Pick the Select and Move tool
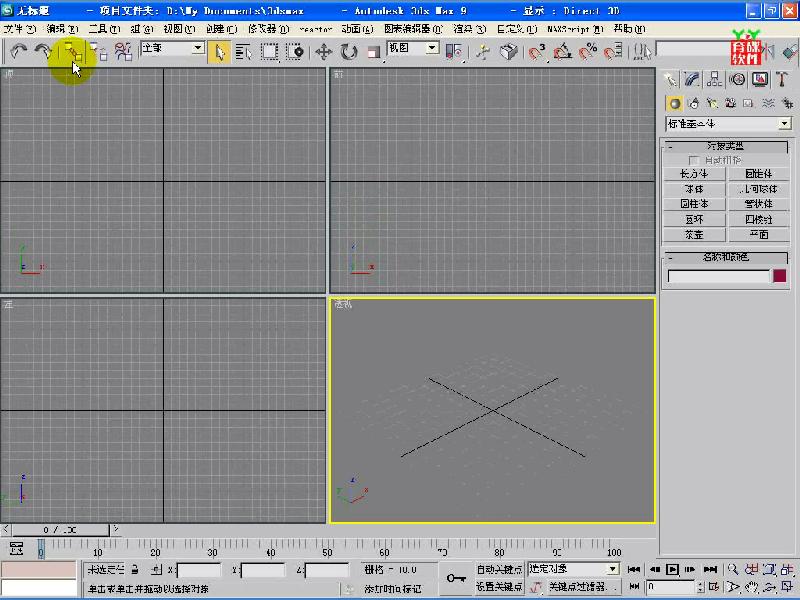 323,52
